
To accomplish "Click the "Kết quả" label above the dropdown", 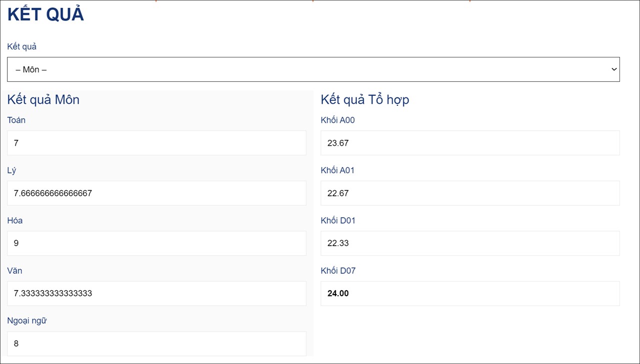I will tap(22, 46).
